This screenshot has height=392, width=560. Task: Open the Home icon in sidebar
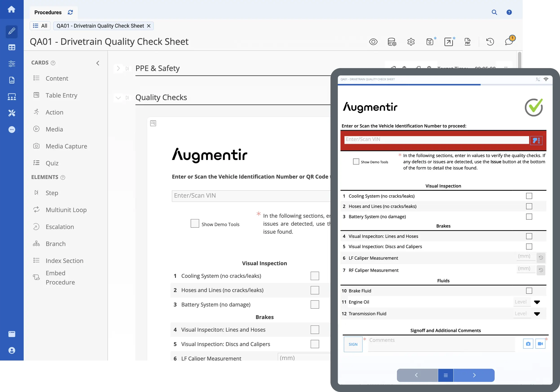coord(11,9)
